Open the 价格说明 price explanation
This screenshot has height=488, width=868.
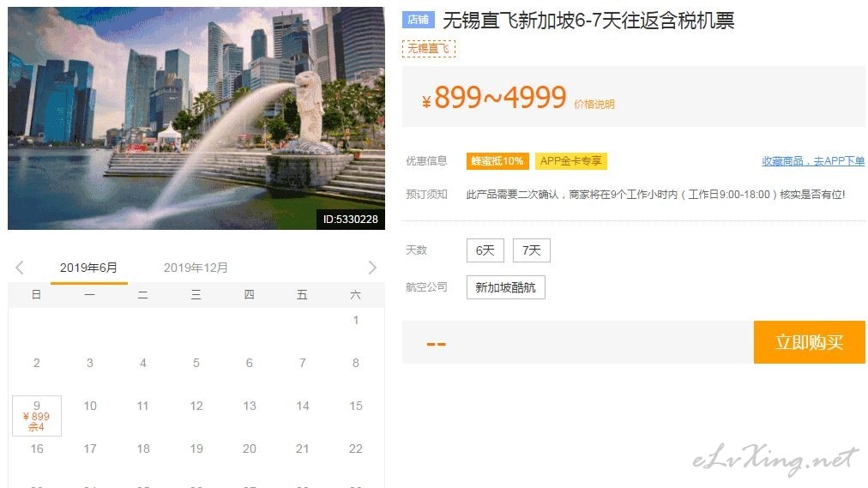point(594,104)
